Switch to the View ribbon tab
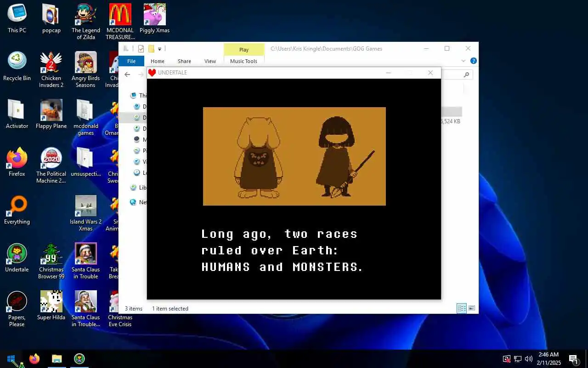 (x=210, y=61)
